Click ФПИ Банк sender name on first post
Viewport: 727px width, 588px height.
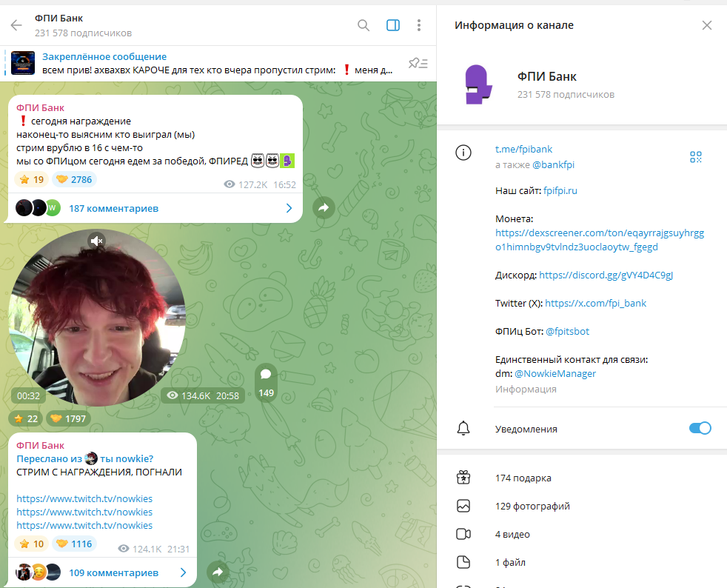[40, 107]
